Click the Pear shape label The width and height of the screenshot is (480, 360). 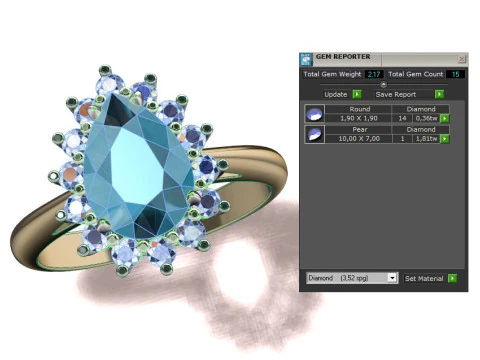(359, 129)
